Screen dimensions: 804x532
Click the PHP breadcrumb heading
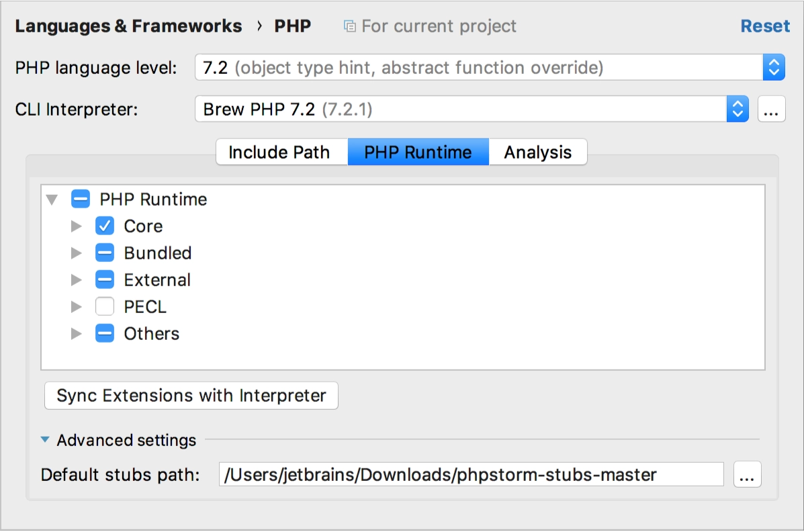point(293,26)
